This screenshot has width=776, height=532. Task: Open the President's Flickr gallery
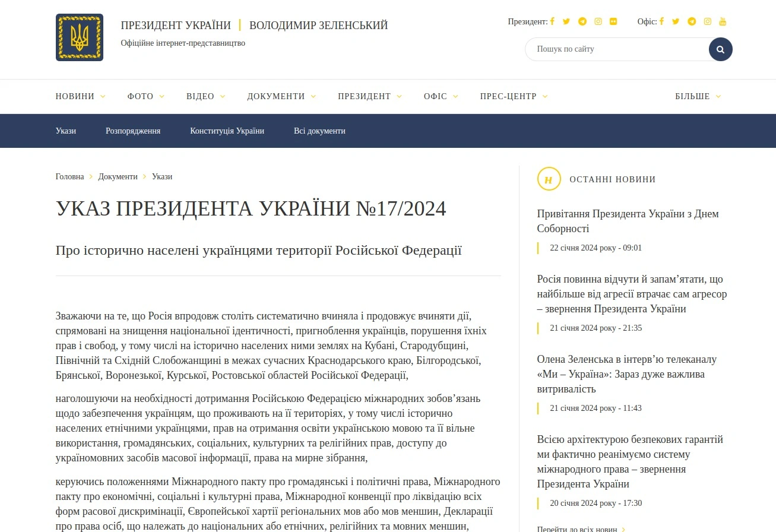[613, 21]
